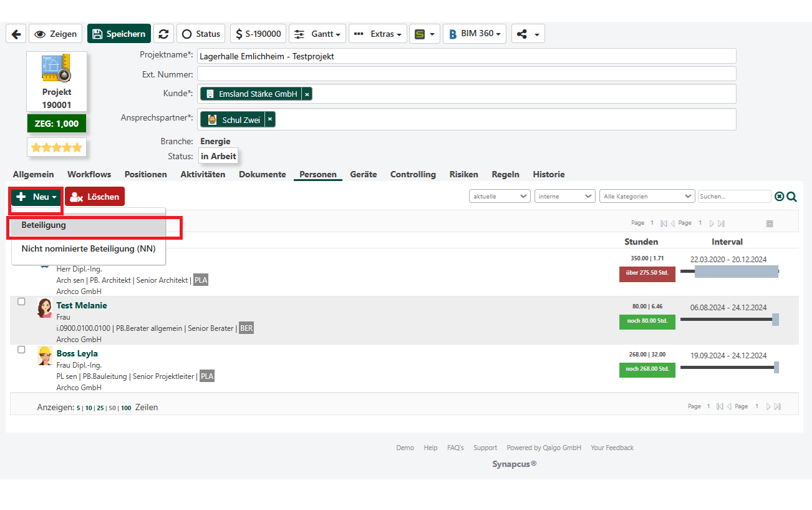
Task: Remove Schul Zwei contact tag
Action: pos(270,120)
